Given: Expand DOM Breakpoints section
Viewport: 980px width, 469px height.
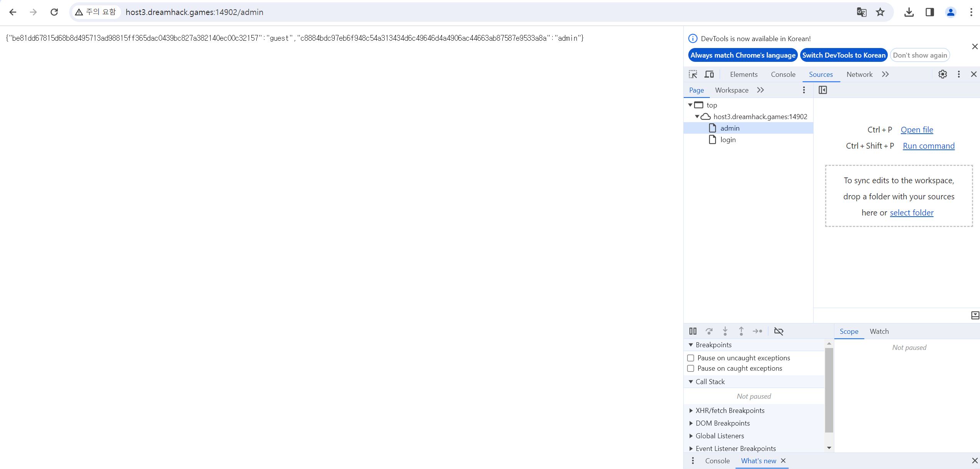Looking at the screenshot, I should 723,423.
